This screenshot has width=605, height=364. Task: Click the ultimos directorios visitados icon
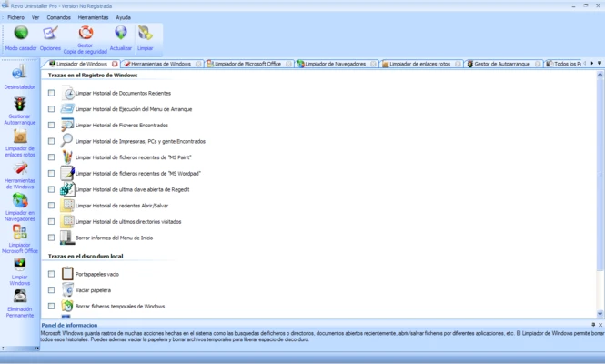pyautogui.click(x=67, y=221)
